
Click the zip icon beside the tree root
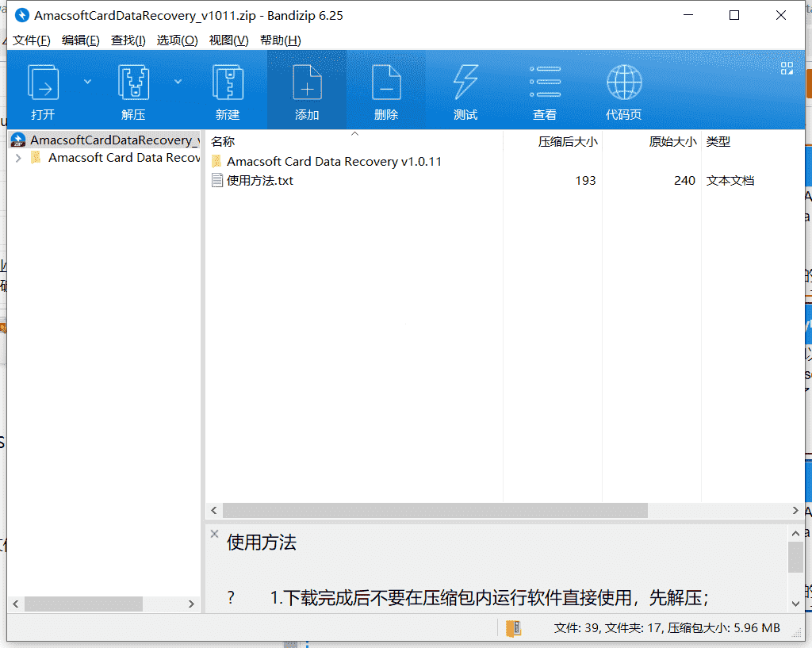click(x=18, y=140)
